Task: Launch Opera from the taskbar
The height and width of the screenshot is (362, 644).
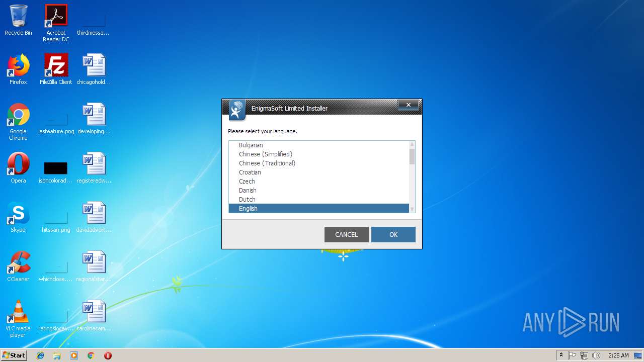Action: 108,355
